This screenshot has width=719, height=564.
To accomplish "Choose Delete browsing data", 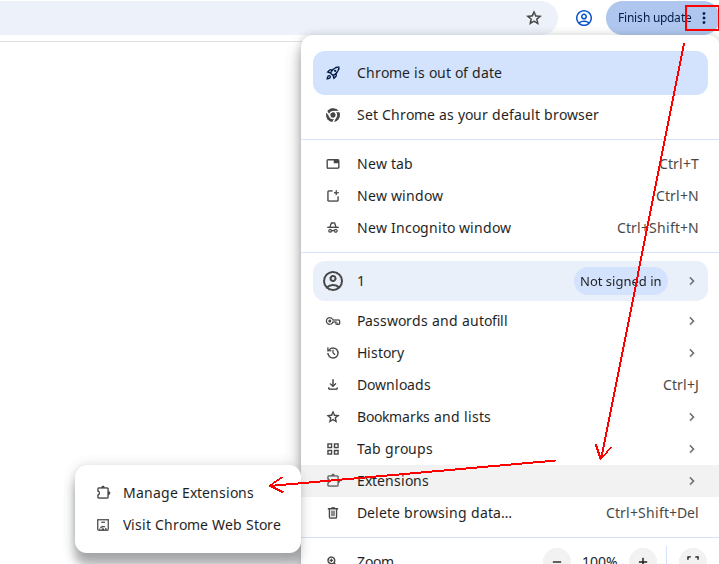I will pyautogui.click(x=510, y=513).
